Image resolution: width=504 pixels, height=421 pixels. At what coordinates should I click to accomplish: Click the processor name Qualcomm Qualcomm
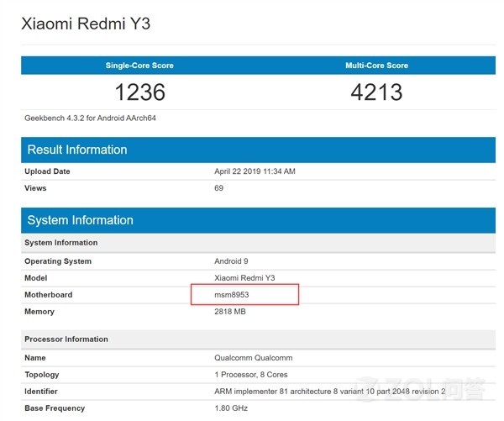pos(255,358)
